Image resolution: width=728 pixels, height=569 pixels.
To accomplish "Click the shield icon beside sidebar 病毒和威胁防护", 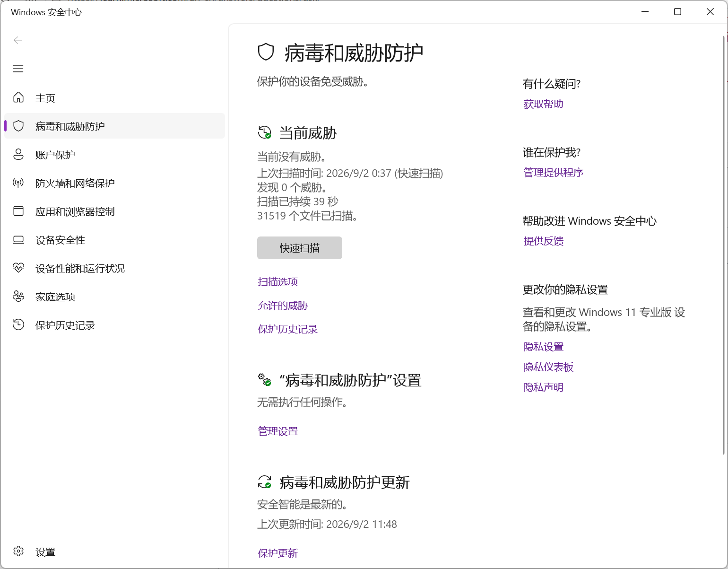I will [18, 126].
